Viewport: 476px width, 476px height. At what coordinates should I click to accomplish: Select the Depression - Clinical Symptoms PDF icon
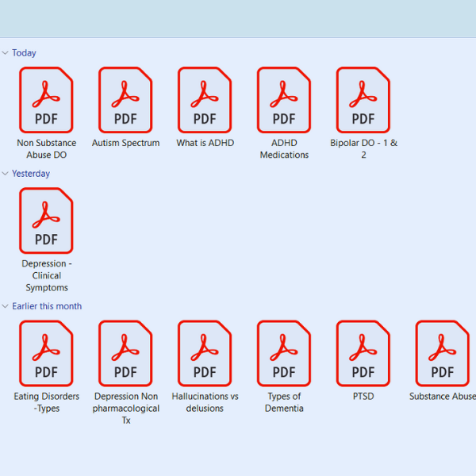[x=46, y=221]
